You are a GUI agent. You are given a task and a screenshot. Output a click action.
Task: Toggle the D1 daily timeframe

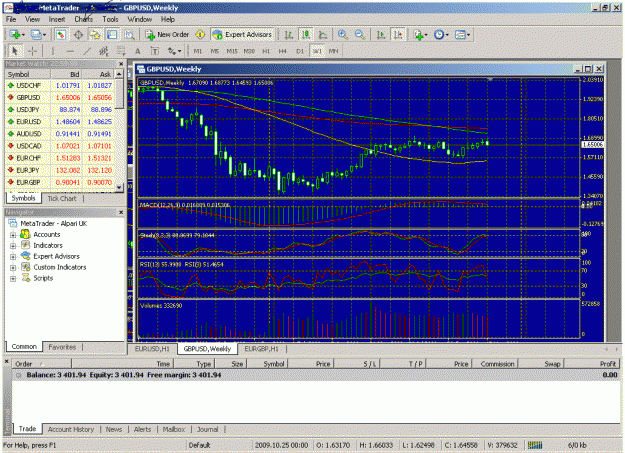[x=300, y=51]
